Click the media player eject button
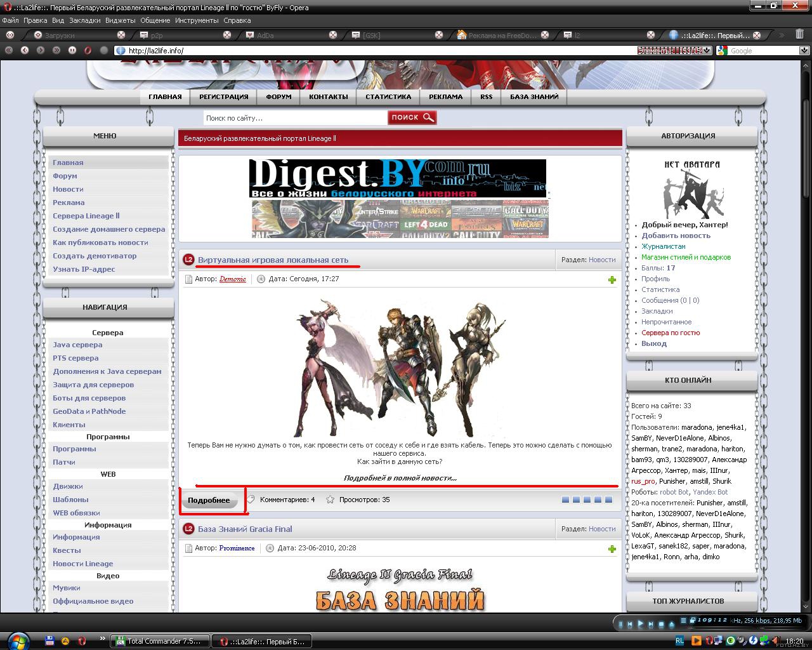 point(671,624)
